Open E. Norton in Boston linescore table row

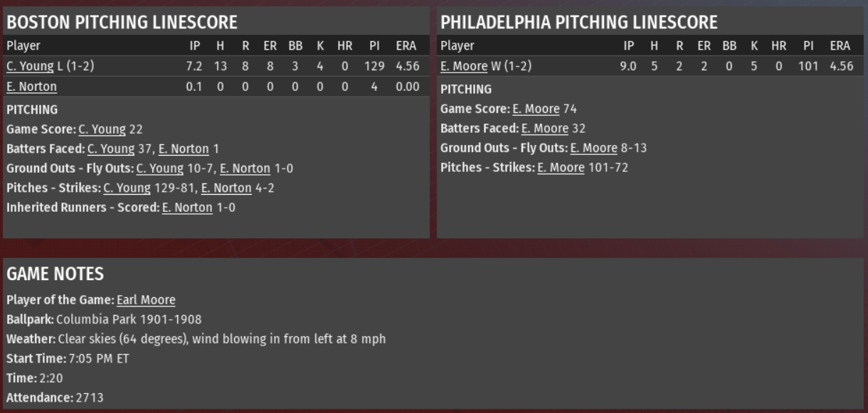coord(31,87)
